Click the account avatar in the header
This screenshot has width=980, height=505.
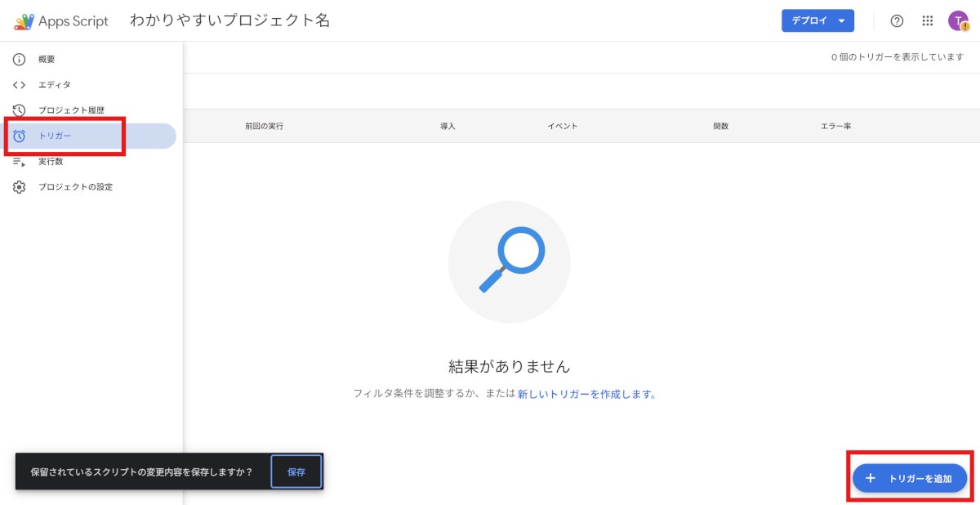tap(957, 21)
